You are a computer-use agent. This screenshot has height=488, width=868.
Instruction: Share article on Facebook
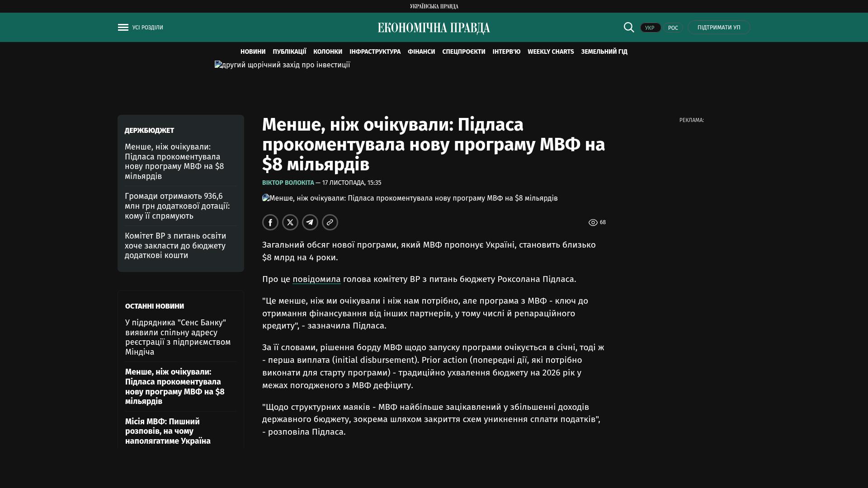click(x=270, y=222)
